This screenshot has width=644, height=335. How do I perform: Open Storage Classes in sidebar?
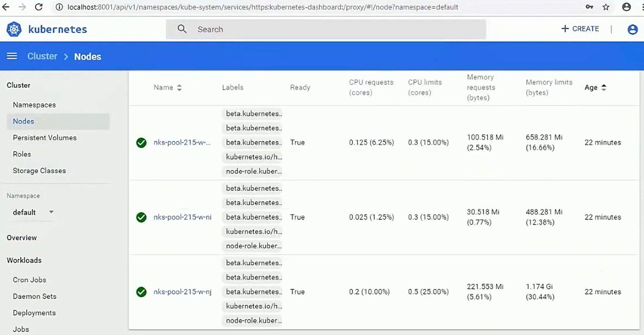(x=39, y=171)
